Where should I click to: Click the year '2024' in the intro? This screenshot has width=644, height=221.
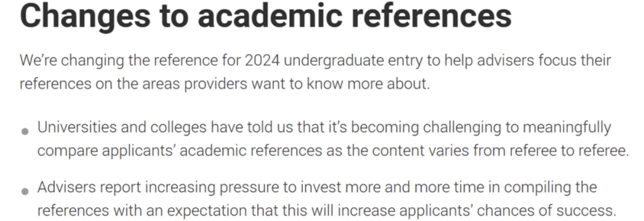(262, 60)
